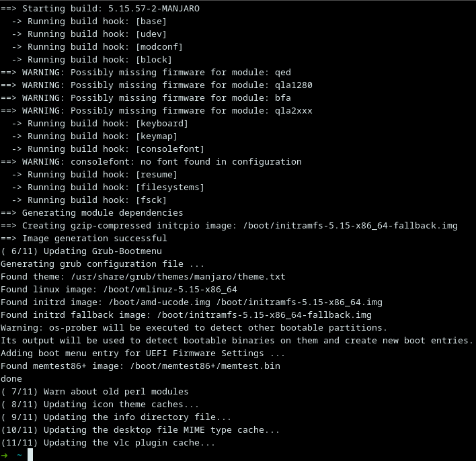Click the amd-ucode.img path
The height and width of the screenshot is (461, 476).
159,302
